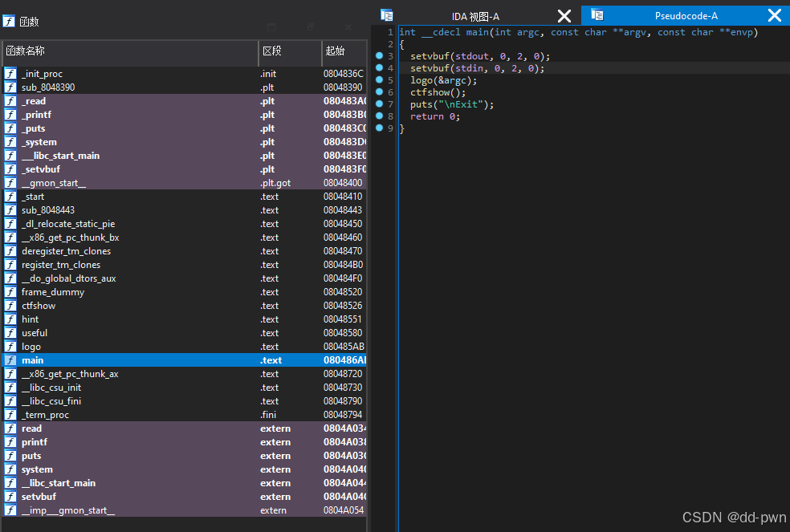Sort functions by the 区段 column
The height and width of the screenshot is (532, 790).
(291, 54)
